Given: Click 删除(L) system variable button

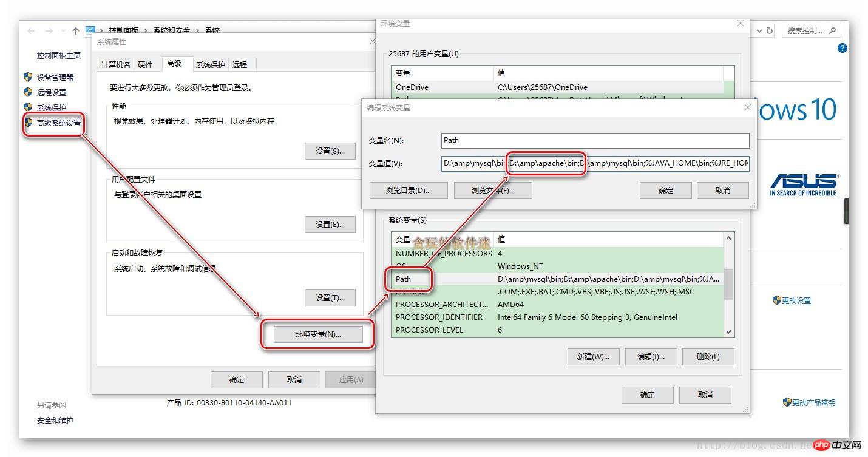Looking at the screenshot, I should tap(708, 357).
